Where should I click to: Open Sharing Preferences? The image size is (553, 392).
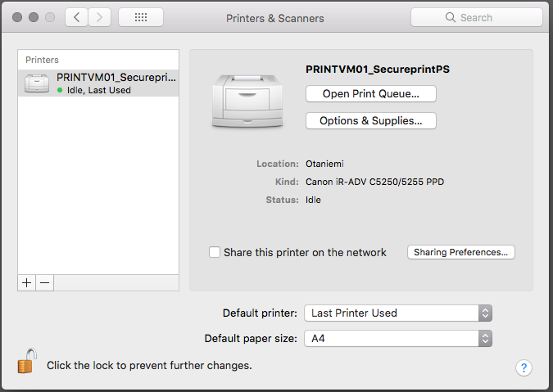pyautogui.click(x=460, y=252)
